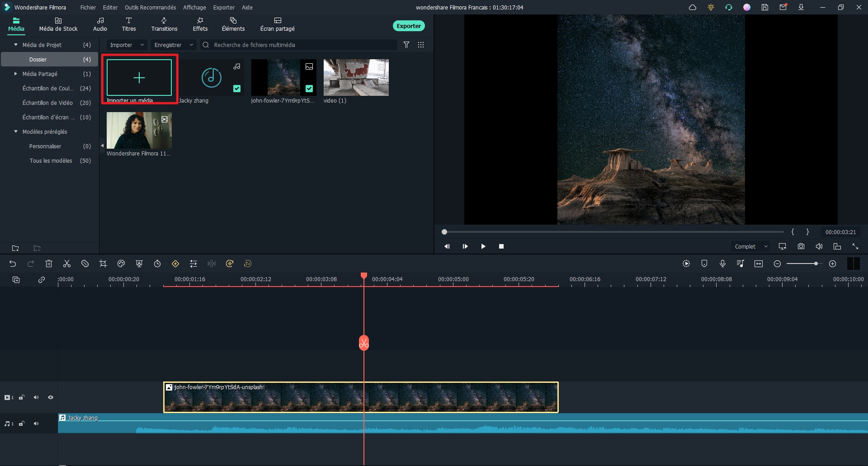Collapse Modèles préréglés section
The image size is (868, 466).
point(16,132)
